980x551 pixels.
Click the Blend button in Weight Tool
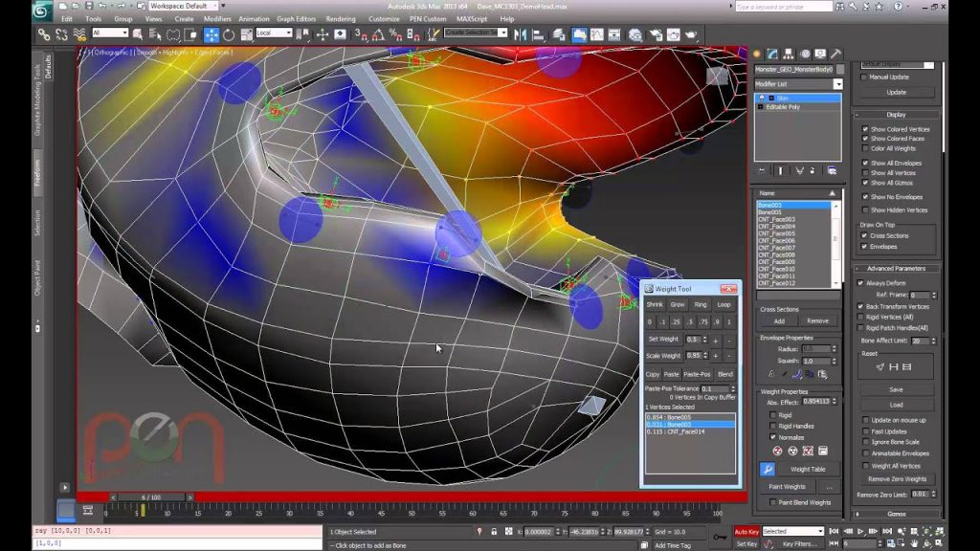click(725, 374)
